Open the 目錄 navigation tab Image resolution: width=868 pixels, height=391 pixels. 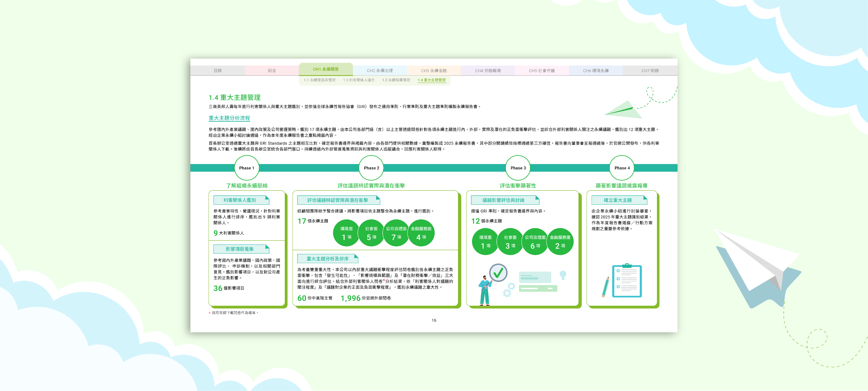217,71
